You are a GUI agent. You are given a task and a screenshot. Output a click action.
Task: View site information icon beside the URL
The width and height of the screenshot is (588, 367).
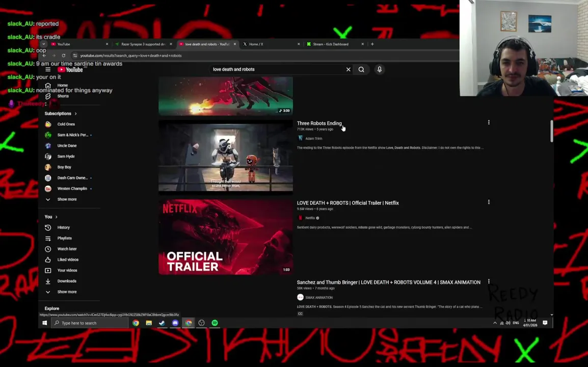[x=75, y=56]
